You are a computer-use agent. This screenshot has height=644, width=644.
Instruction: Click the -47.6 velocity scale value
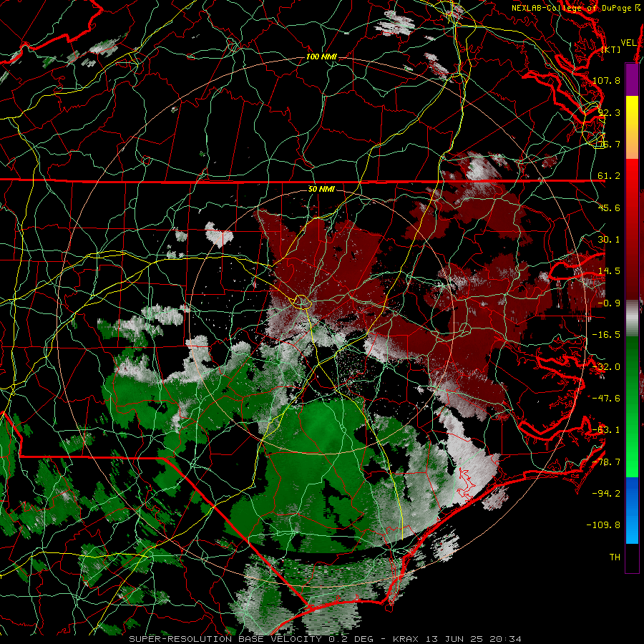click(606, 399)
